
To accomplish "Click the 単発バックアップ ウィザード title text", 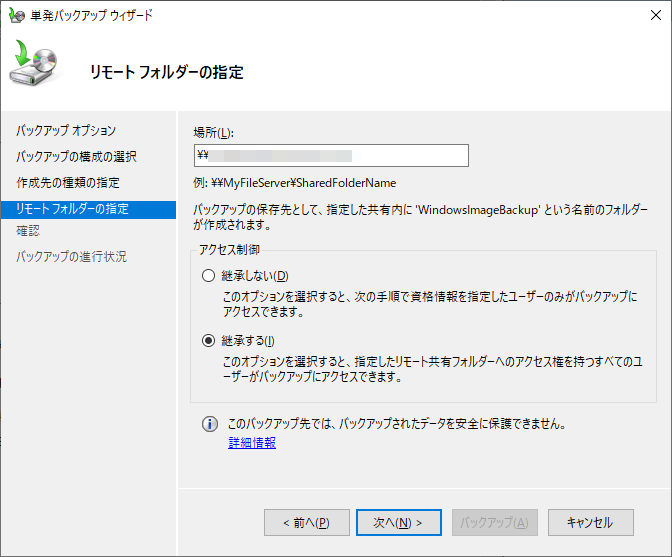I will [91, 16].
